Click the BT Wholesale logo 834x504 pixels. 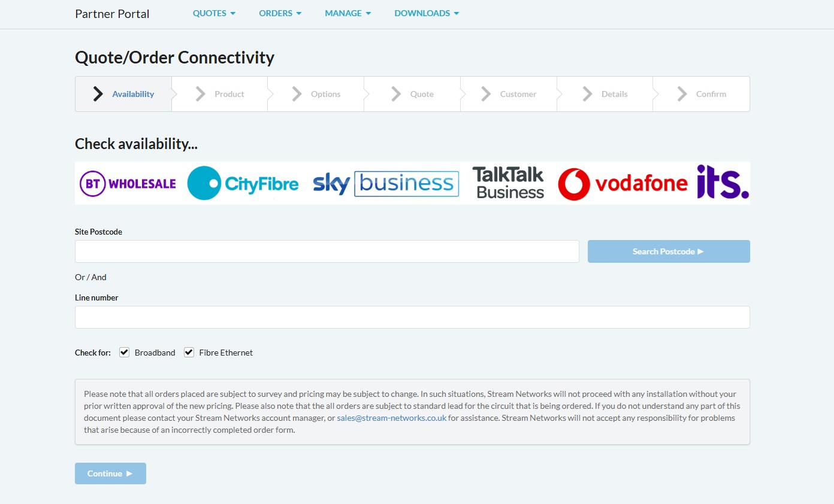pos(128,183)
